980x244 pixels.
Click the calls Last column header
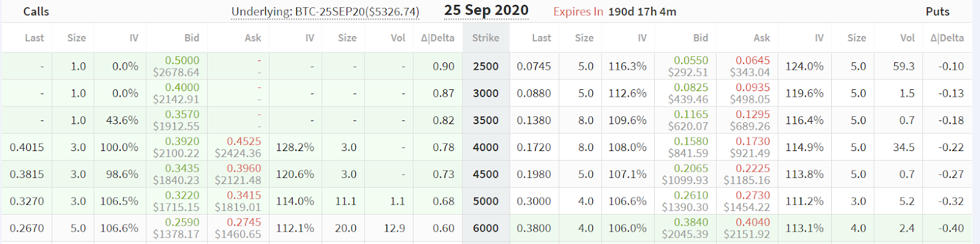click(x=34, y=38)
